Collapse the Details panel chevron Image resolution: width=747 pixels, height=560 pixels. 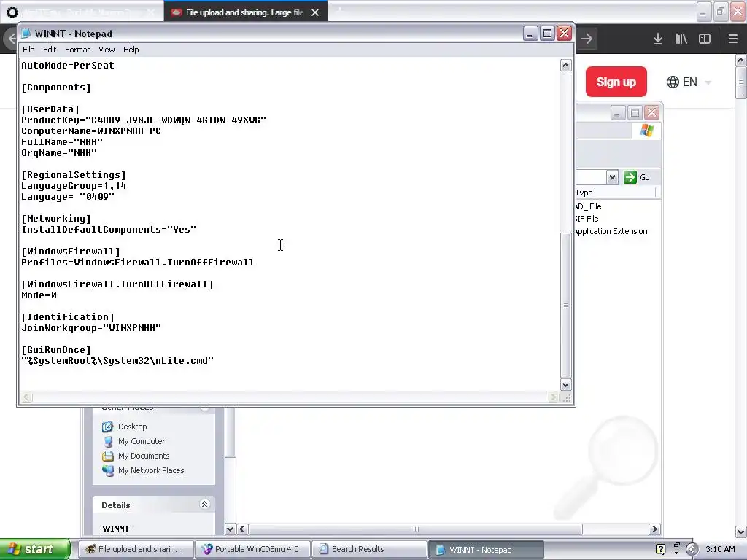pyautogui.click(x=205, y=505)
